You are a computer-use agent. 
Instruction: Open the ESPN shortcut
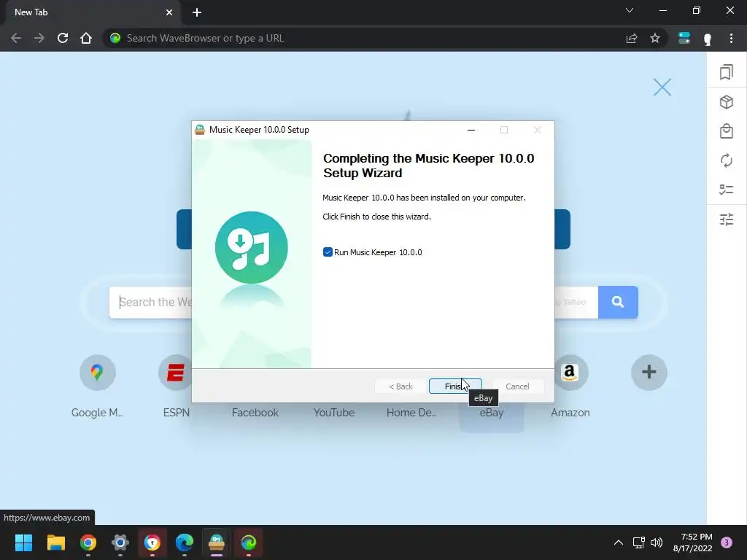(x=176, y=373)
